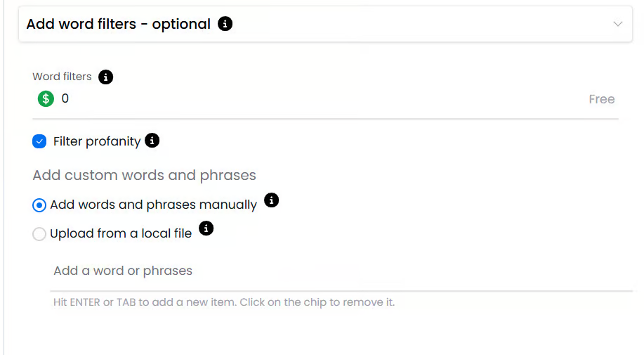Click the Filter profanity label text
Screen dimensions: 644x355
coord(97,141)
